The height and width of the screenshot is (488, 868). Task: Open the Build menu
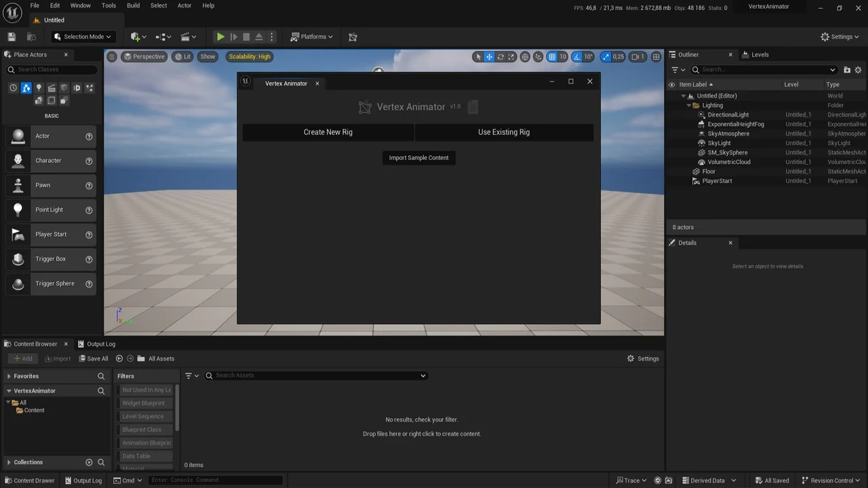click(133, 5)
